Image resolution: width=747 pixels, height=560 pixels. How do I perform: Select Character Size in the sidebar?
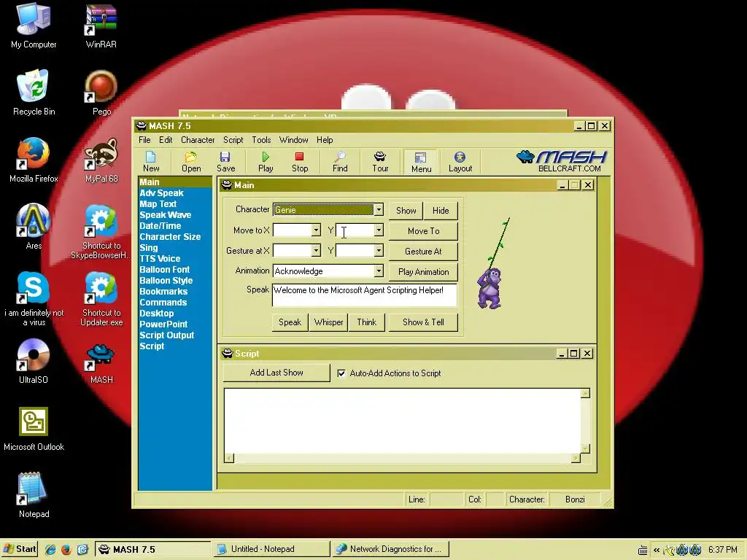tap(169, 237)
